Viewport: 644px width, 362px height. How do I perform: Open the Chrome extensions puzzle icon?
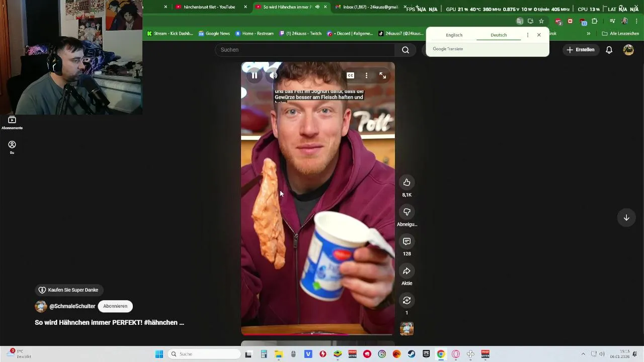point(595,21)
